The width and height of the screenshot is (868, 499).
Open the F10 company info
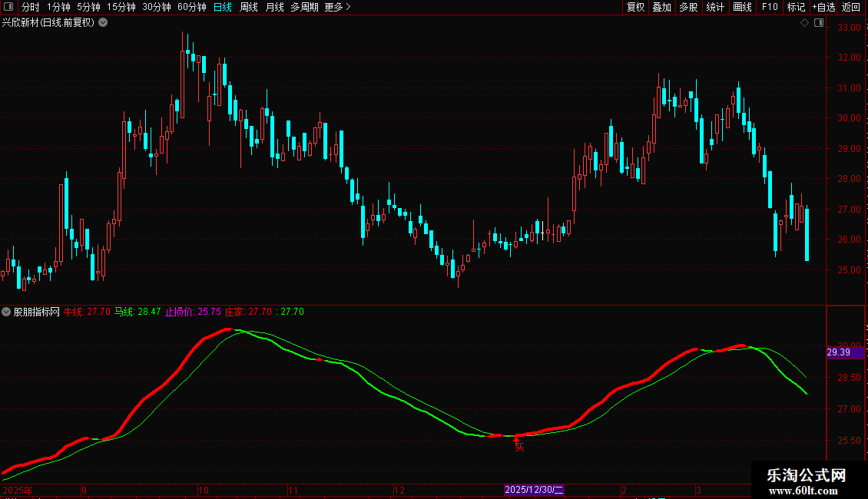[x=770, y=7]
